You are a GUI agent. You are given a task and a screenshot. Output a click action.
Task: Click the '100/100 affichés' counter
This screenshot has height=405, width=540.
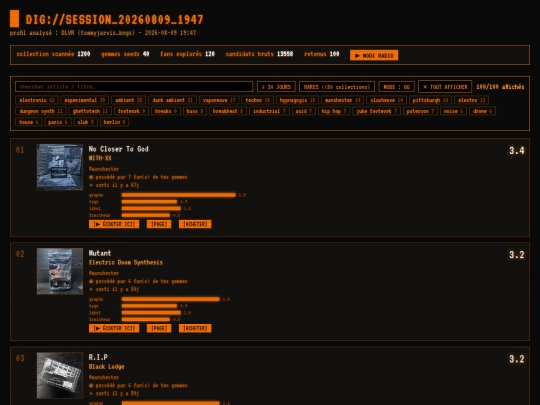(500, 87)
